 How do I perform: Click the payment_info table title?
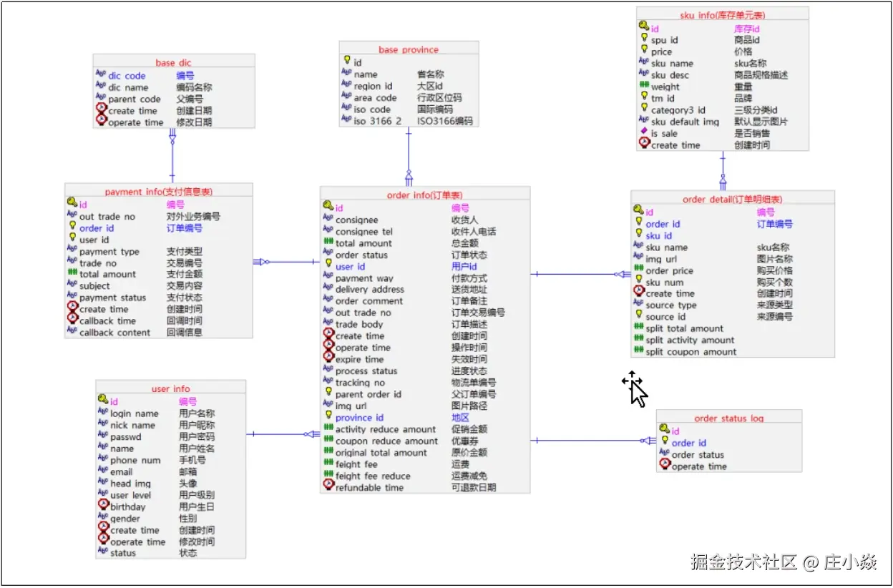[159, 191]
